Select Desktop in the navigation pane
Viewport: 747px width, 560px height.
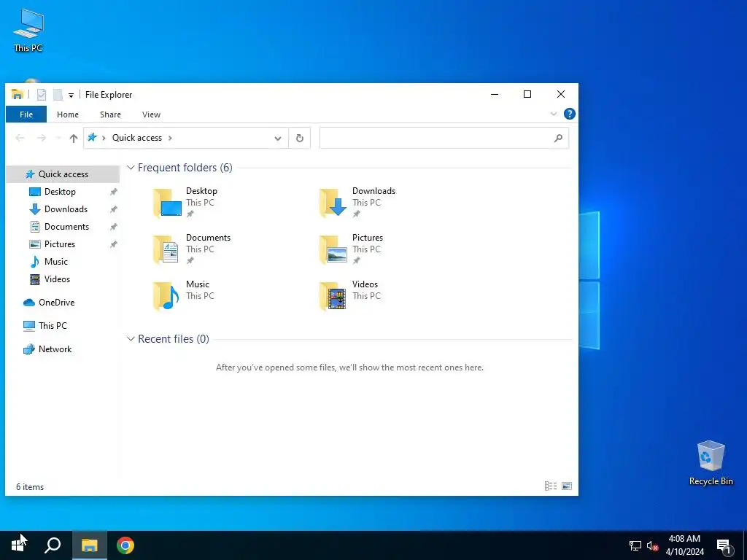tap(60, 192)
